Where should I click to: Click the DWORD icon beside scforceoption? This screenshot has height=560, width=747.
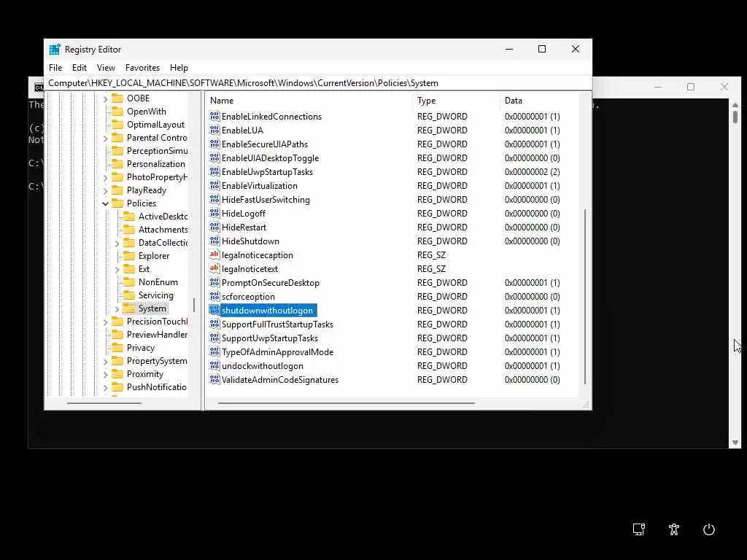tap(214, 296)
